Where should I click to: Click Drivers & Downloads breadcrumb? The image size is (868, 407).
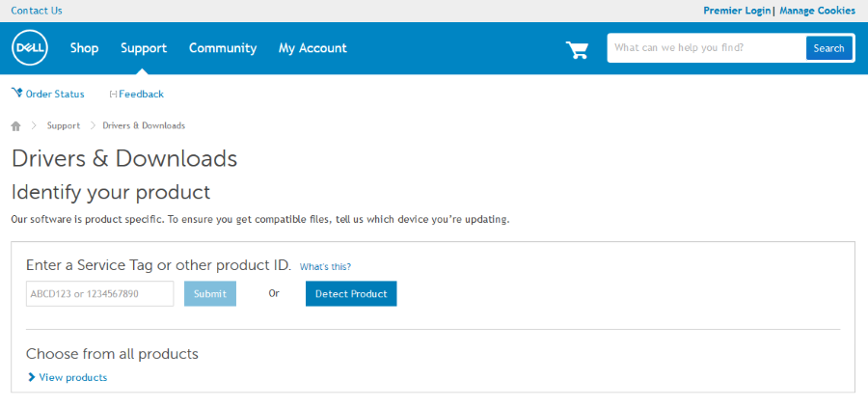pos(144,125)
